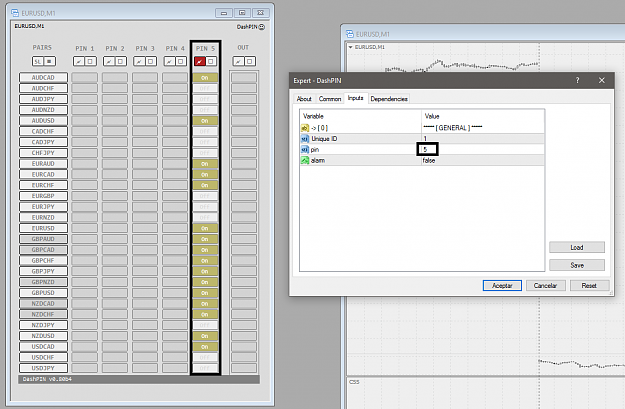Close the Expert - DashPIN dialog
This screenshot has width=625, height=409.
point(602,80)
